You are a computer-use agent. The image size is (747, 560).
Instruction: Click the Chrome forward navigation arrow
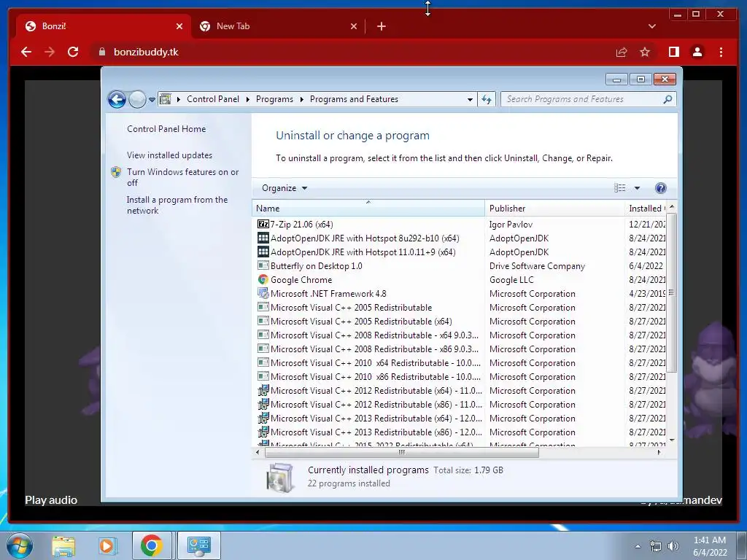(x=50, y=52)
